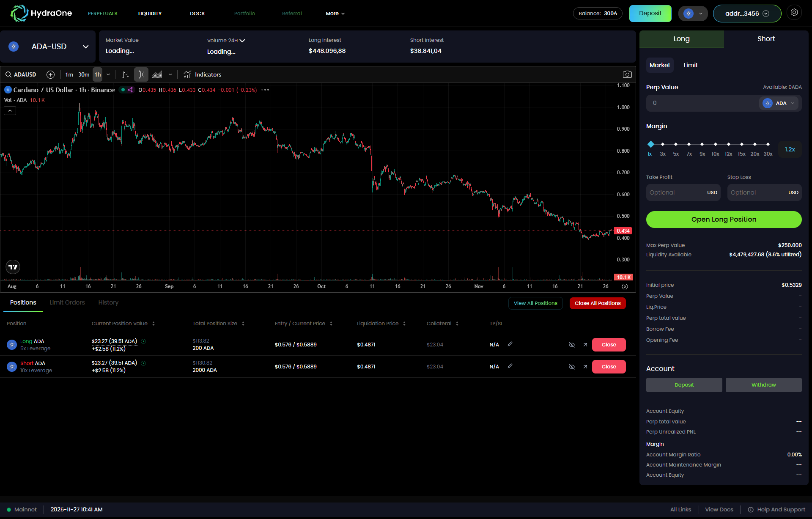
Task: Click the chart snapshot camera icon
Action: click(627, 74)
